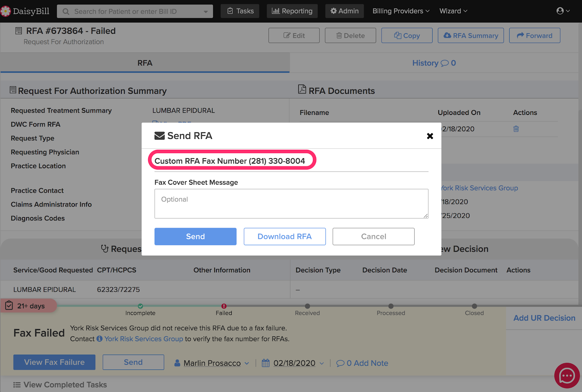Click the Edit button
The image size is (582, 392).
294,36
